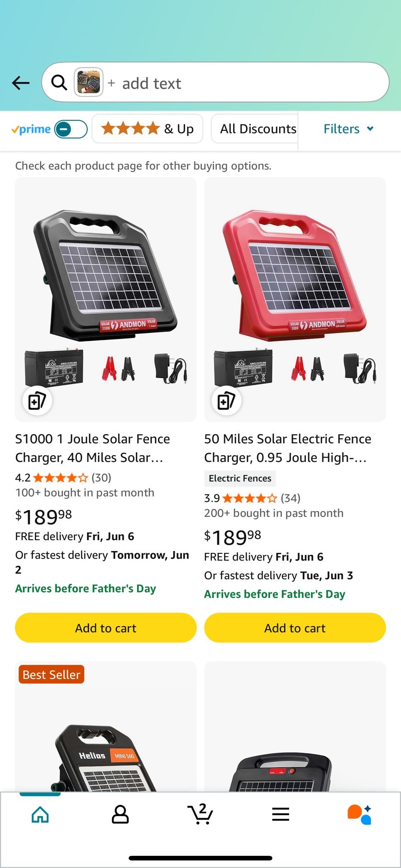Select the Electric Fences category tag

240,478
